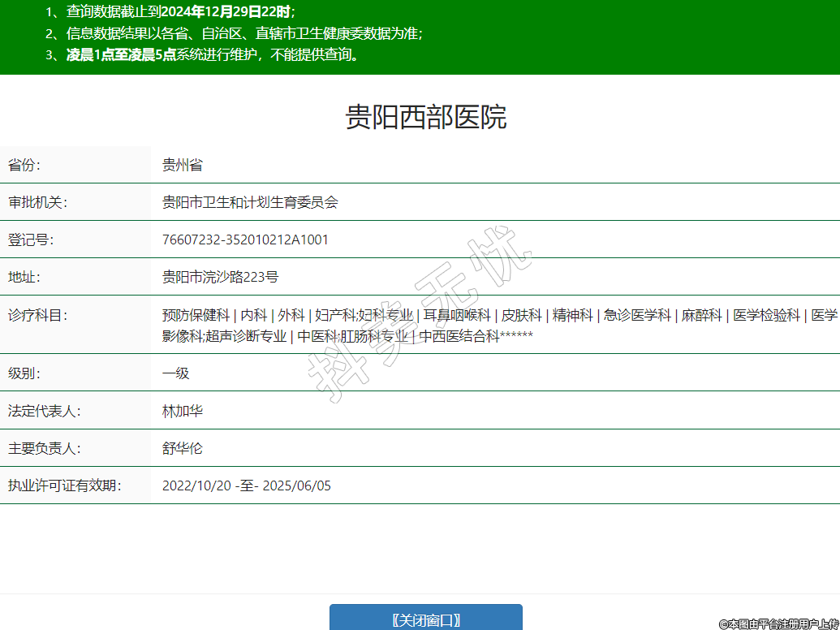Click the 本图由平台注册用户上传 copyright notice

coord(778,624)
